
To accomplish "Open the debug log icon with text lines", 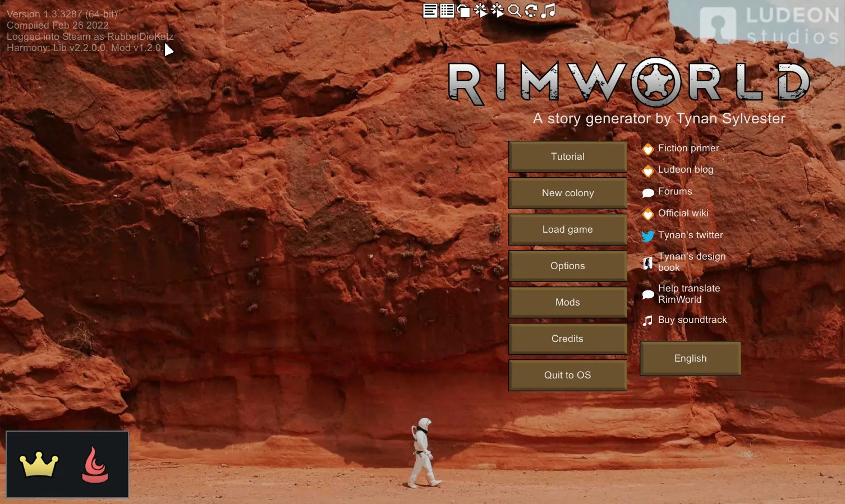I will click(x=430, y=11).
